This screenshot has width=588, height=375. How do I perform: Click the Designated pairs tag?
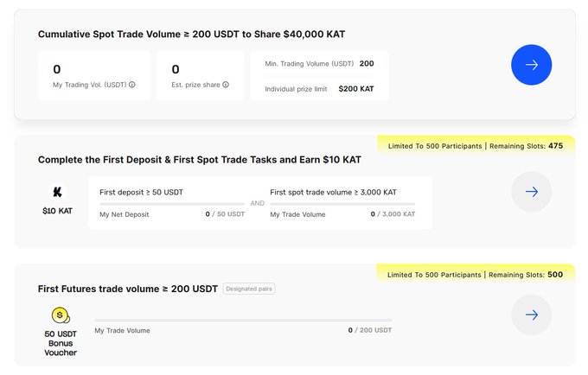[249, 289]
